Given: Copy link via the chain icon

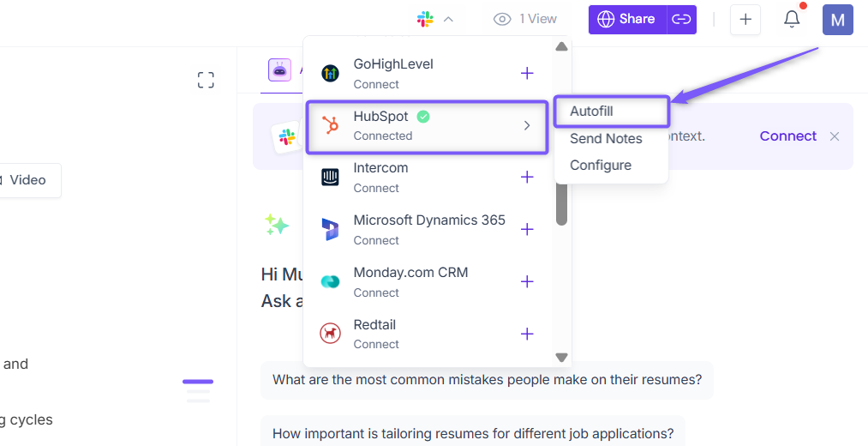Looking at the screenshot, I should [681, 20].
